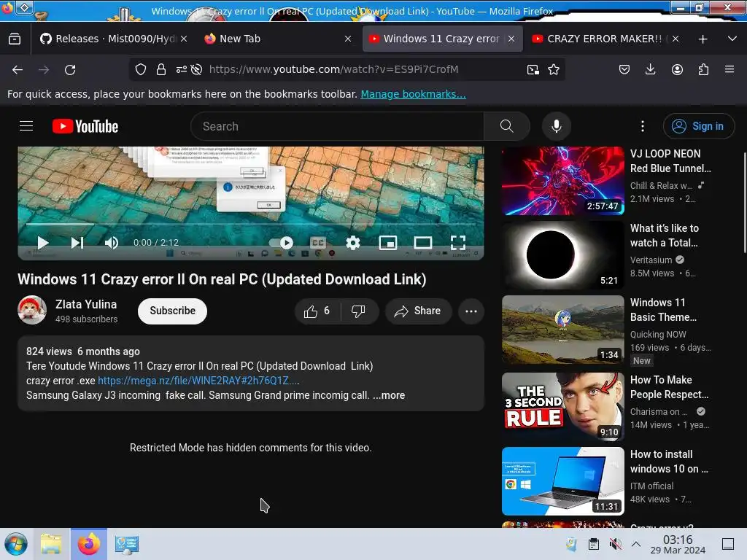This screenshot has height=560, width=747.
Task: Click the video progress bar
Action: tap(251, 224)
